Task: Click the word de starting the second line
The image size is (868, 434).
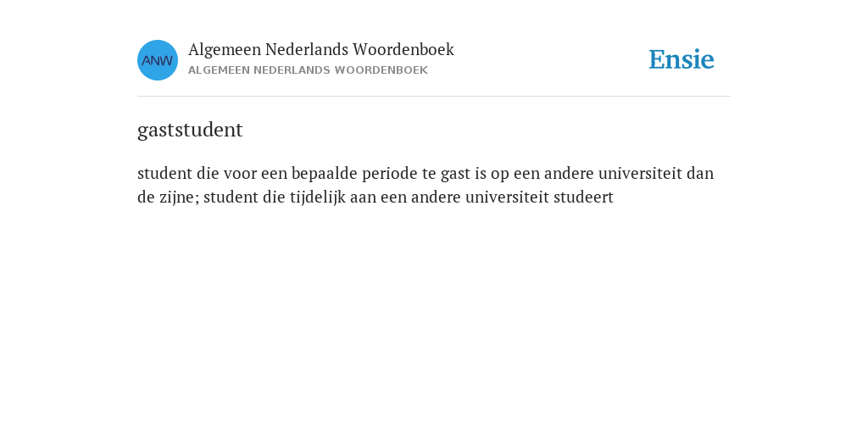Action: (146, 197)
